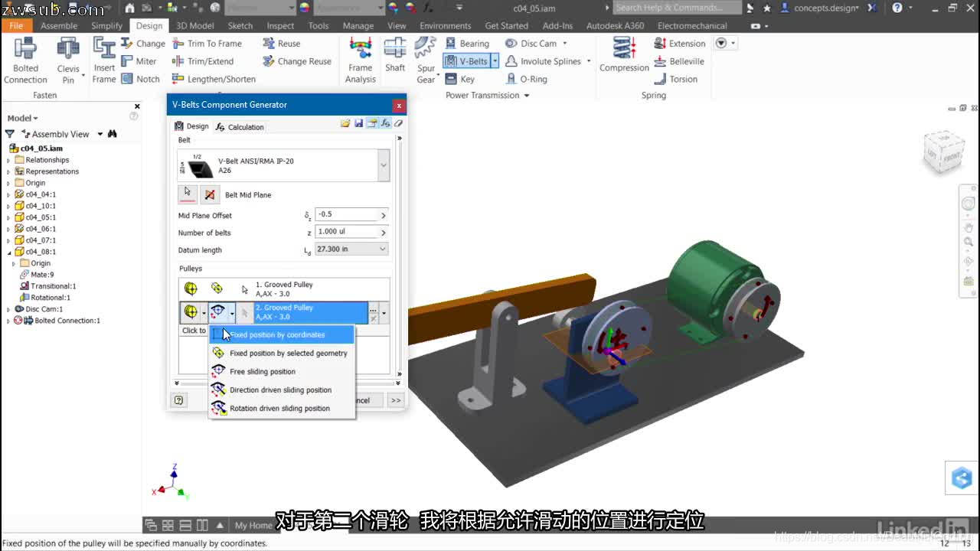Open the 3D Model ribbon tab
The height and width of the screenshot is (551, 980).
click(195, 25)
